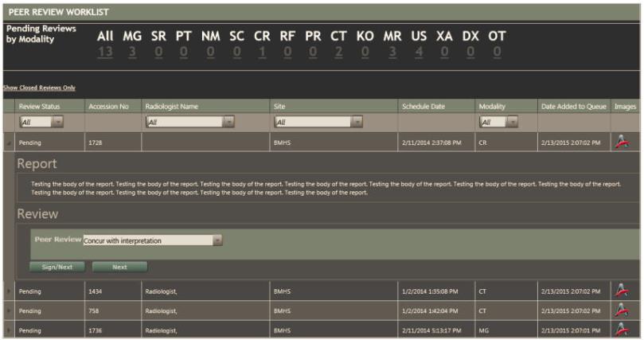
Task: Open PDF image icon for accession 1728
Action: click(623, 143)
